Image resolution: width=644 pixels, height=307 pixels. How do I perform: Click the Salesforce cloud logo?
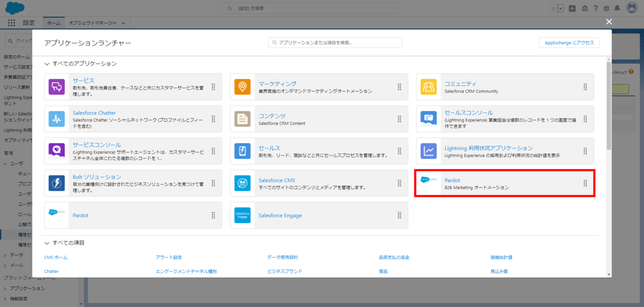point(14,8)
